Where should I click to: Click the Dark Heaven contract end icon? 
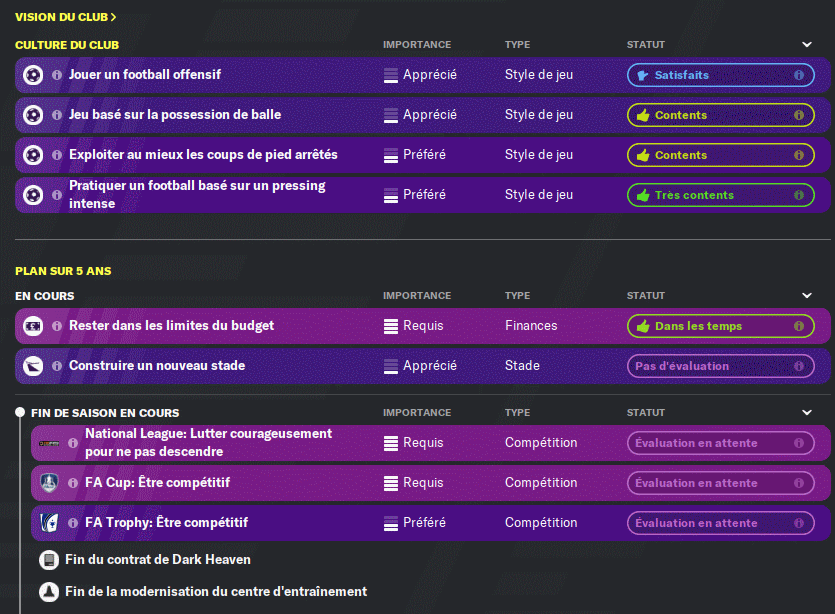click(48, 560)
